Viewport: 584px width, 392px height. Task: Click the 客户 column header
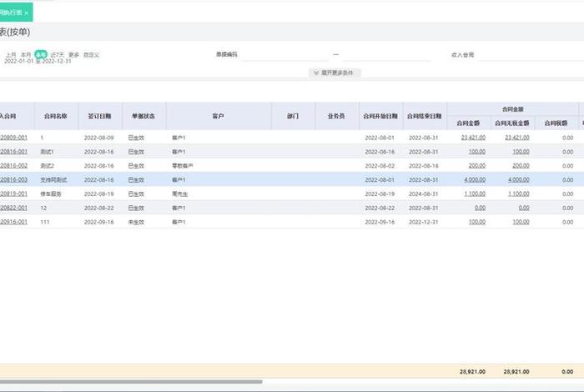click(219, 116)
